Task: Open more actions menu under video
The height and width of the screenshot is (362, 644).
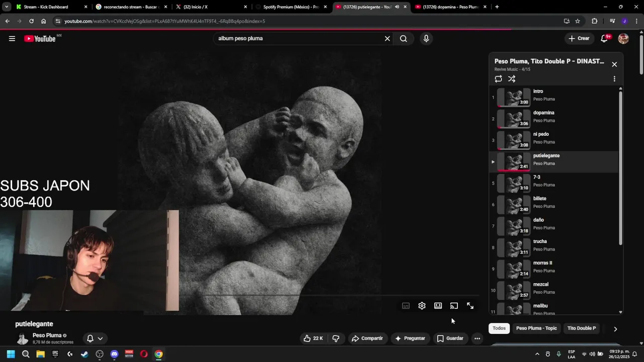Action: pyautogui.click(x=477, y=338)
